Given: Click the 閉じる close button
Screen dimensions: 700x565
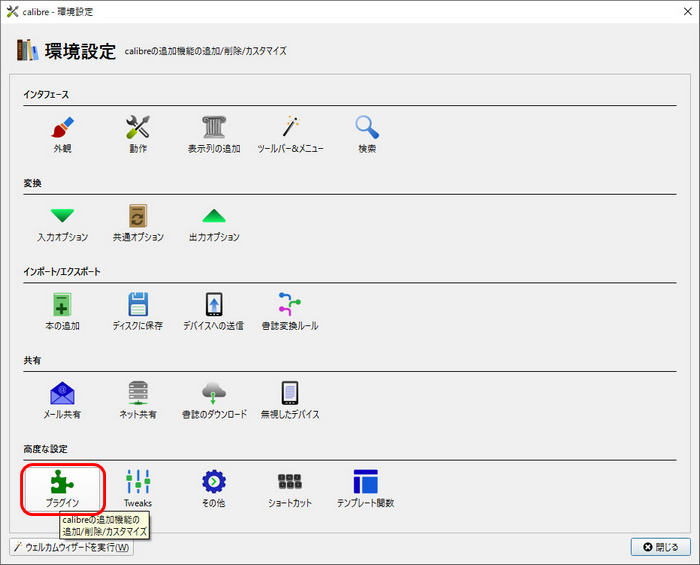Looking at the screenshot, I should pyautogui.click(x=660, y=547).
